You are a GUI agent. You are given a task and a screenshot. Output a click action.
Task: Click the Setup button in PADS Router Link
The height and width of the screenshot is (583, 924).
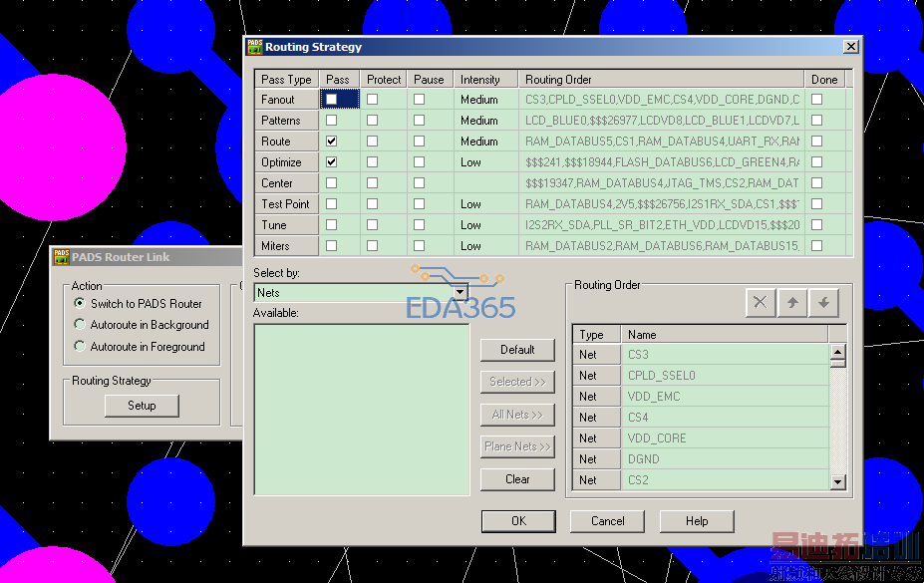tap(142, 406)
